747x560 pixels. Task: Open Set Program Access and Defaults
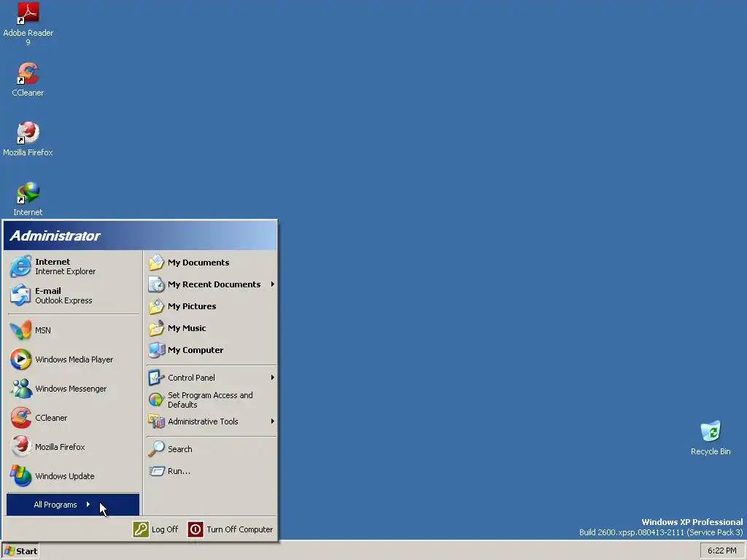[211, 400]
